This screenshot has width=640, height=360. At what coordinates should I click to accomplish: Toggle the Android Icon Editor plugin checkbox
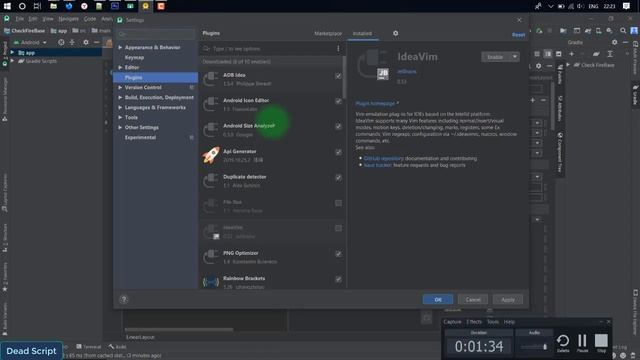[338, 101]
